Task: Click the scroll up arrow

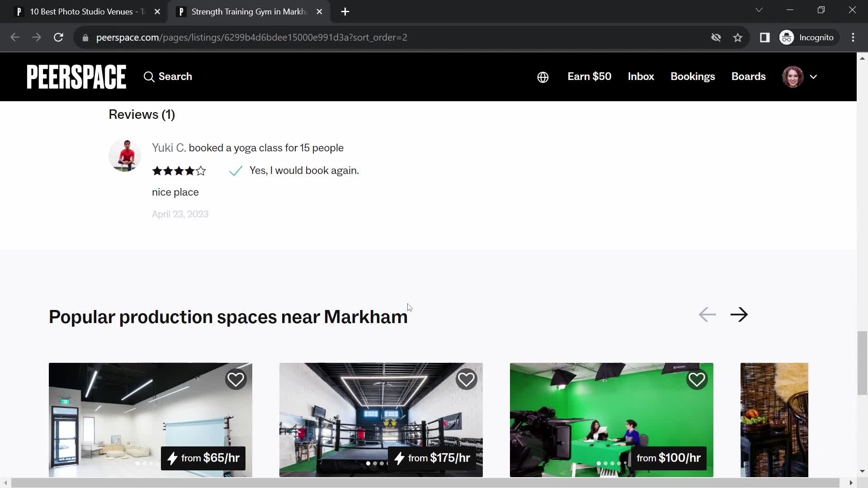Action: (863, 58)
